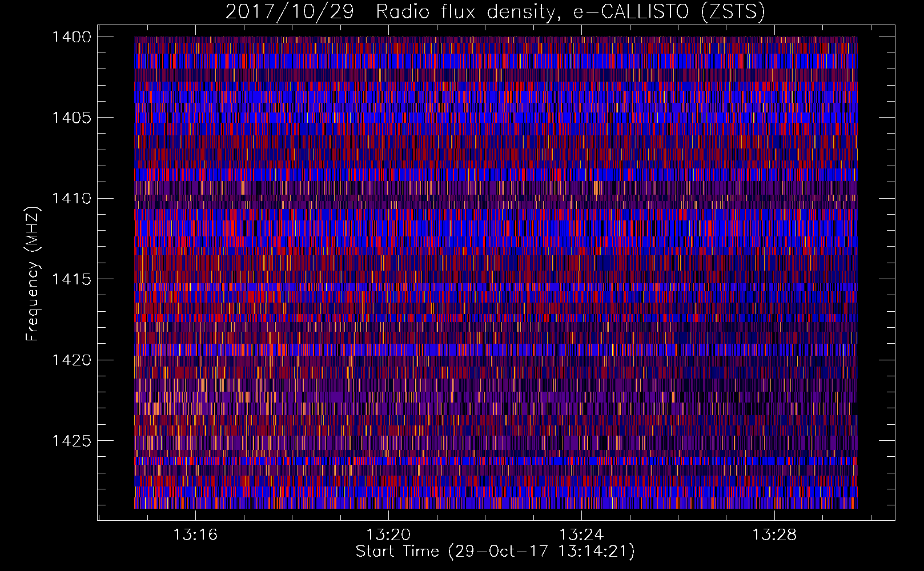Click the plot title '2017/10/29 Radio flux density'
924x571 pixels.
(x=495, y=11)
